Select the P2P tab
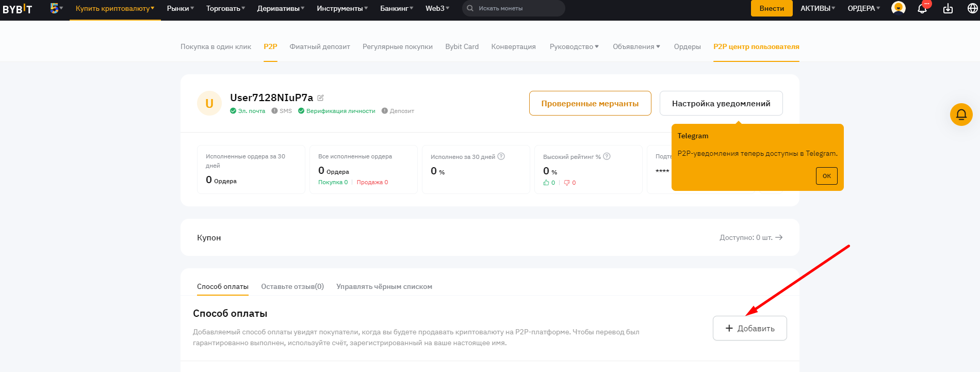The height and width of the screenshot is (372, 980). (x=270, y=46)
